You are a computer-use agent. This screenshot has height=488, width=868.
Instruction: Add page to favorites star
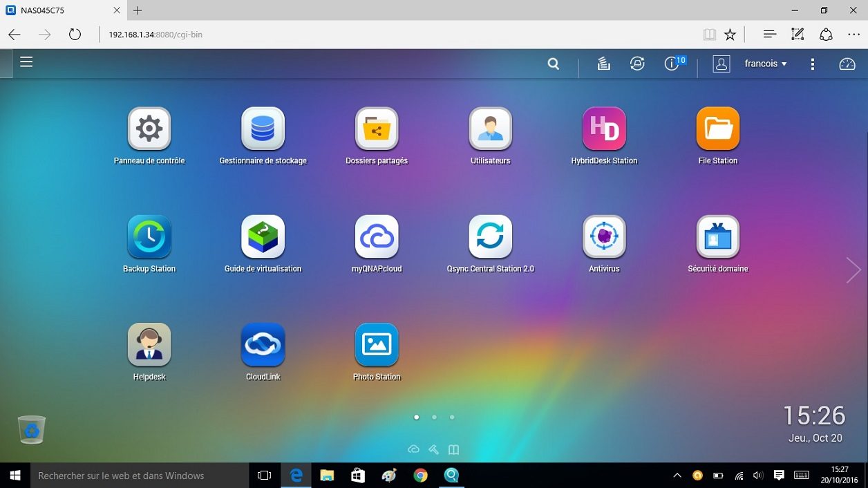click(730, 35)
